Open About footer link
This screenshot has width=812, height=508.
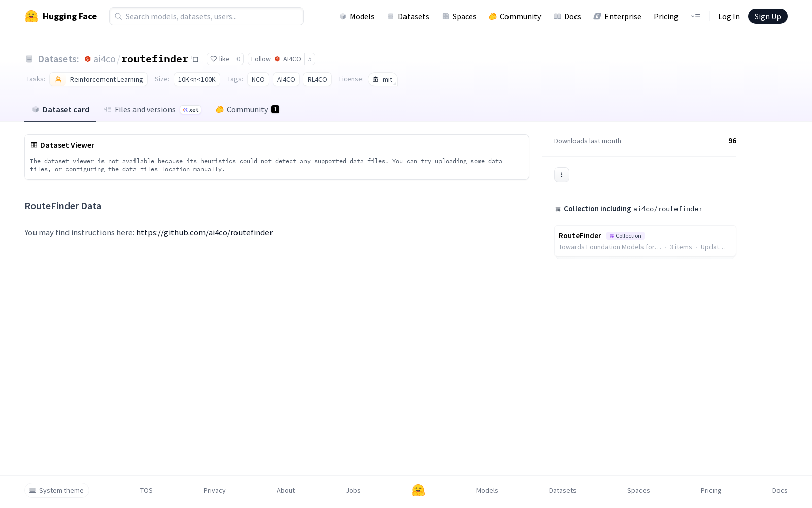point(286,490)
